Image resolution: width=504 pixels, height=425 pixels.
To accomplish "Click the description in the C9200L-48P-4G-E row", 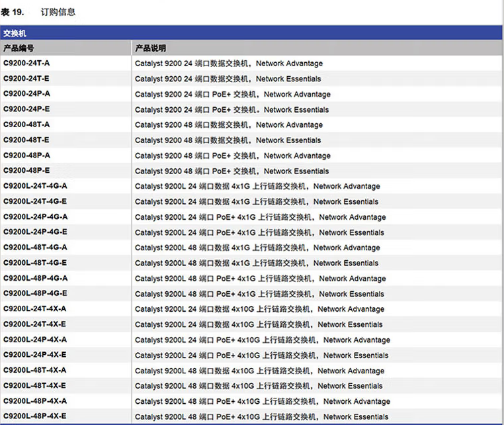I will tap(259, 294).
